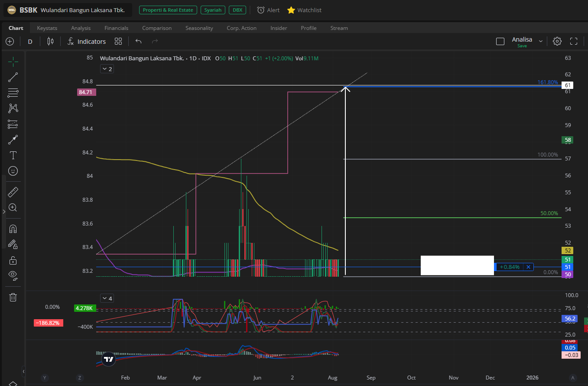Select the zoom in tool
Image resolution: width=588 pixels, height=386 pixels.
tap(13, 208)
